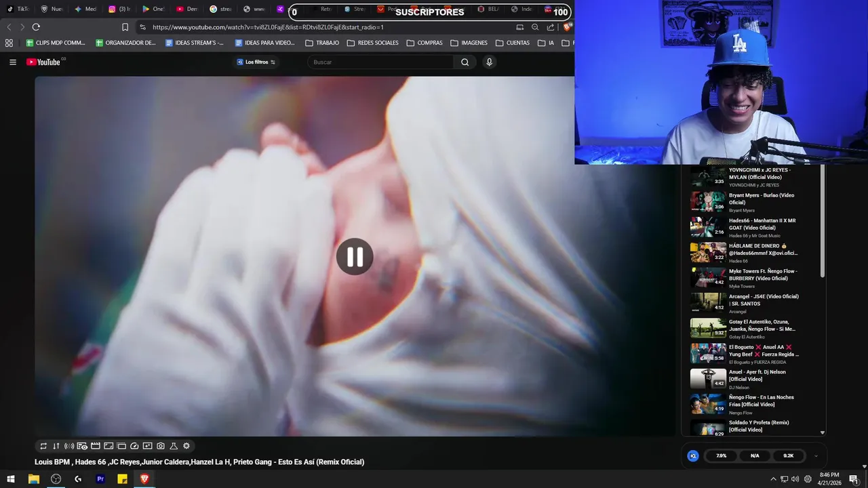868x488 pixels.
Task: Click the clapperboard cinema mode icon
Action: 96,446
